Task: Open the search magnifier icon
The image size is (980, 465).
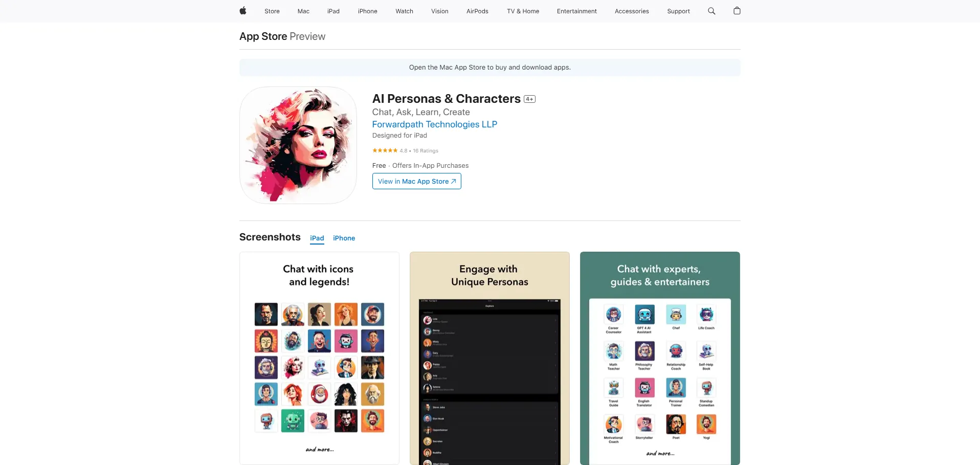Action: point(711,11)
